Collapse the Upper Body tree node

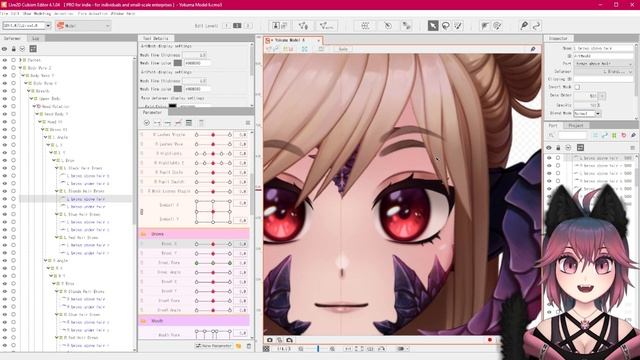click(x=31, y=98)
